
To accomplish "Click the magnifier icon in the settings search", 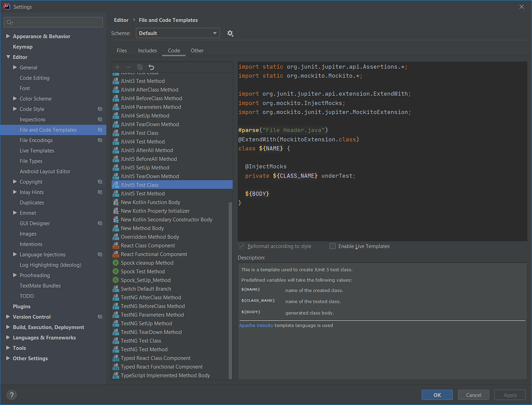I will coord(10,22).
